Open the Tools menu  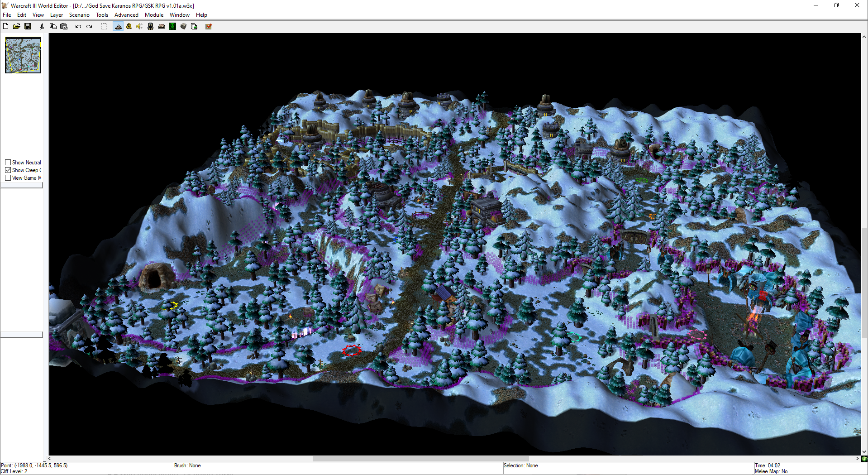coord(102,15)
